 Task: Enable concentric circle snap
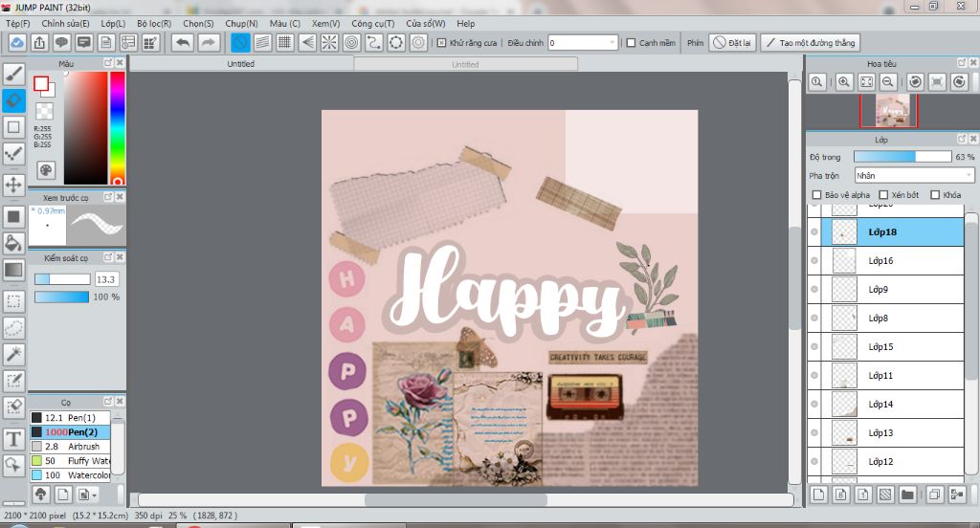(351, 42)
